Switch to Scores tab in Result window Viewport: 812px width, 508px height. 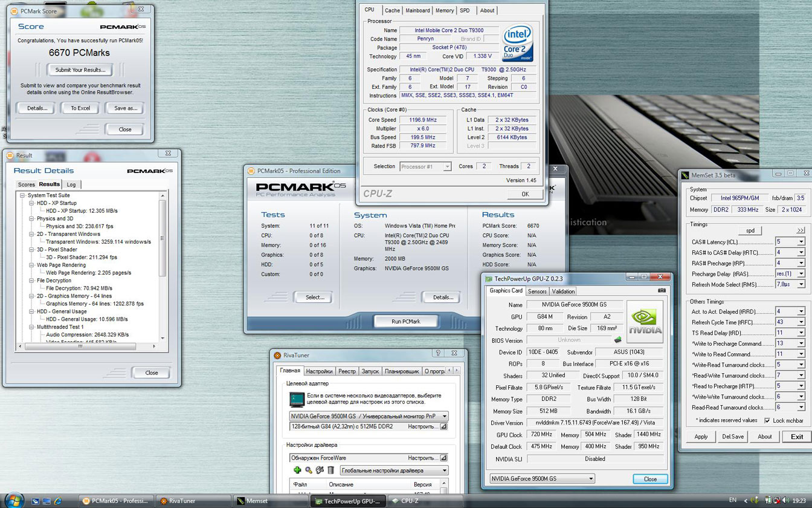(x=26, y=184)
